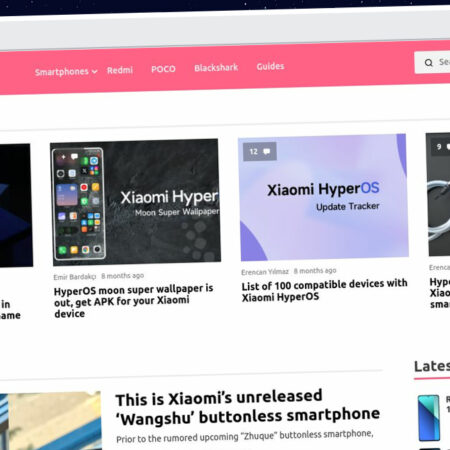
Task: Click the search magnifier icon
Action: (x=429, y=62)
